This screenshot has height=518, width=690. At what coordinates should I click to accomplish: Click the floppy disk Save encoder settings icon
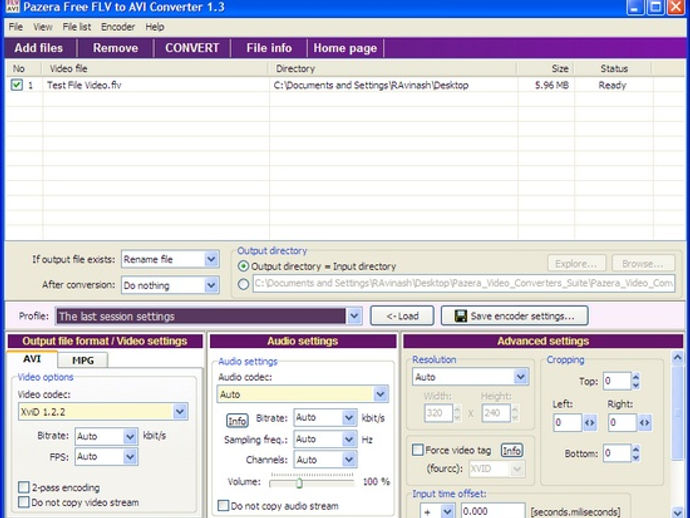coord(461,316)
